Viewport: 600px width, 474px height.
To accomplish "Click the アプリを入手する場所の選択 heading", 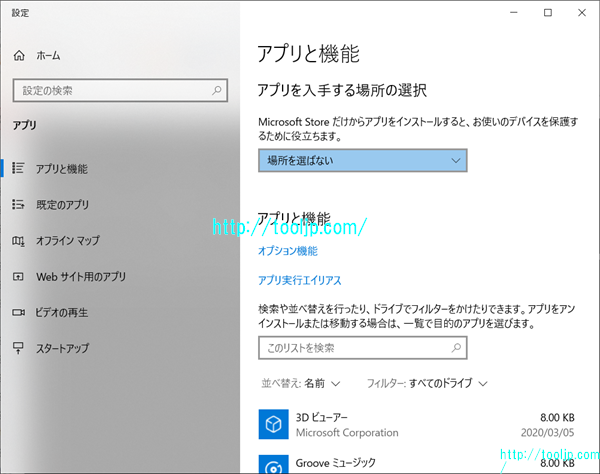I will (342, 90).
